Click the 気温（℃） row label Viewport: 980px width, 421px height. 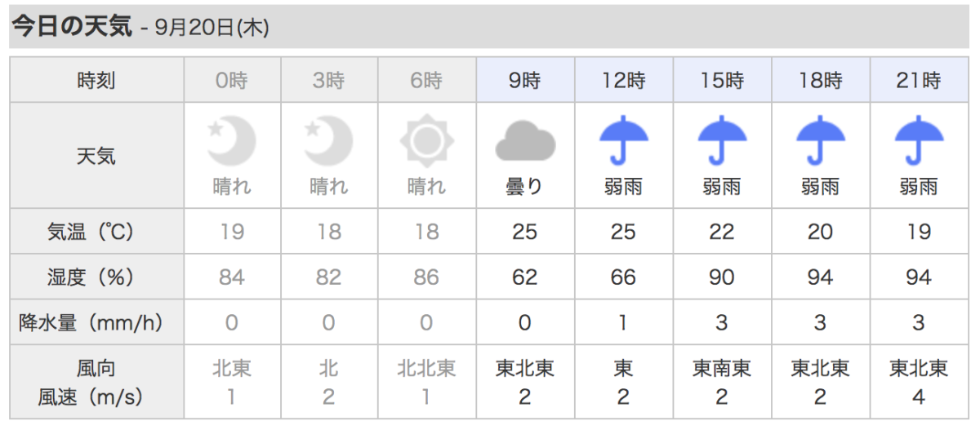(x=96, y=232)
